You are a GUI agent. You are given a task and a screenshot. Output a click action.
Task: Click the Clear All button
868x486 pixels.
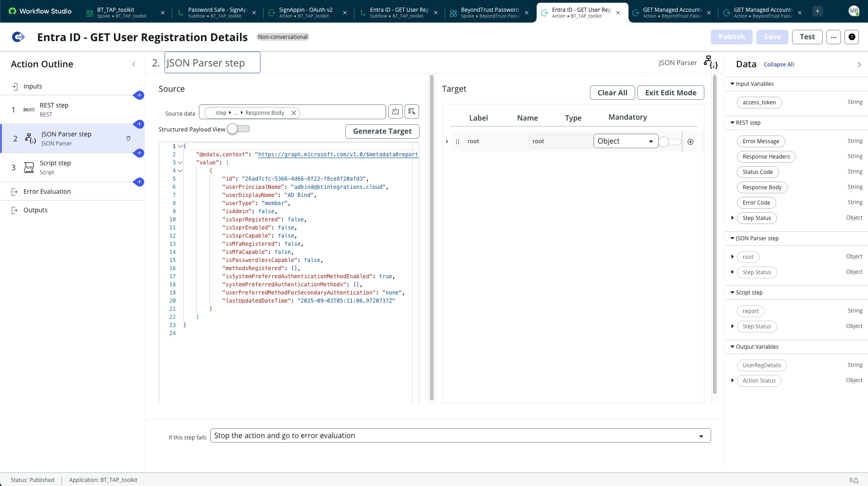613,93
